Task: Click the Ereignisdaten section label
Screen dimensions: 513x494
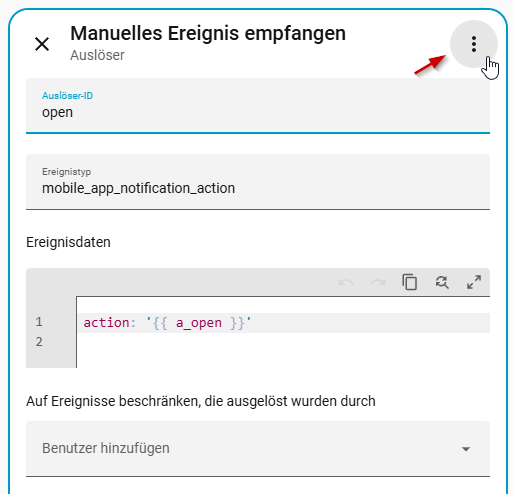Action: [x=68, y=242]
